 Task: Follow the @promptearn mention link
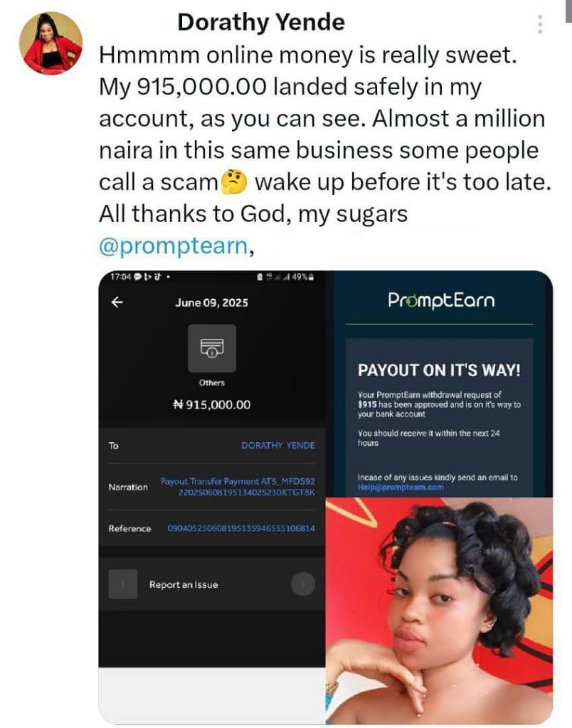(174, 245)
